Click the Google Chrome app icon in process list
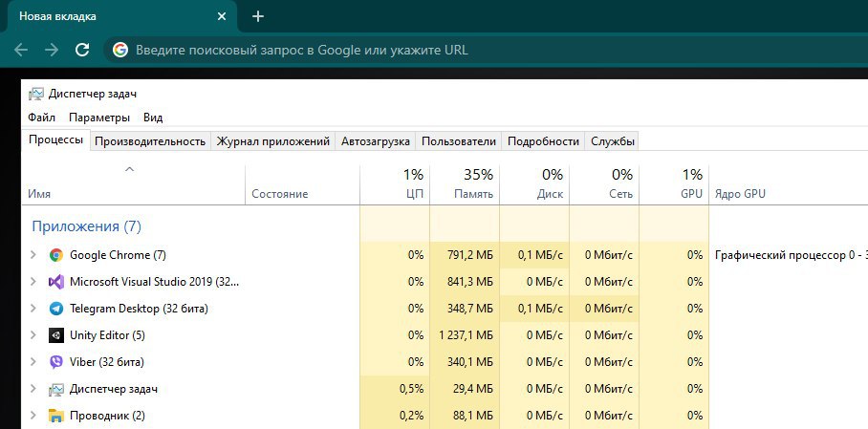Screen dimensions: 868x429 [x=55, y=255]
